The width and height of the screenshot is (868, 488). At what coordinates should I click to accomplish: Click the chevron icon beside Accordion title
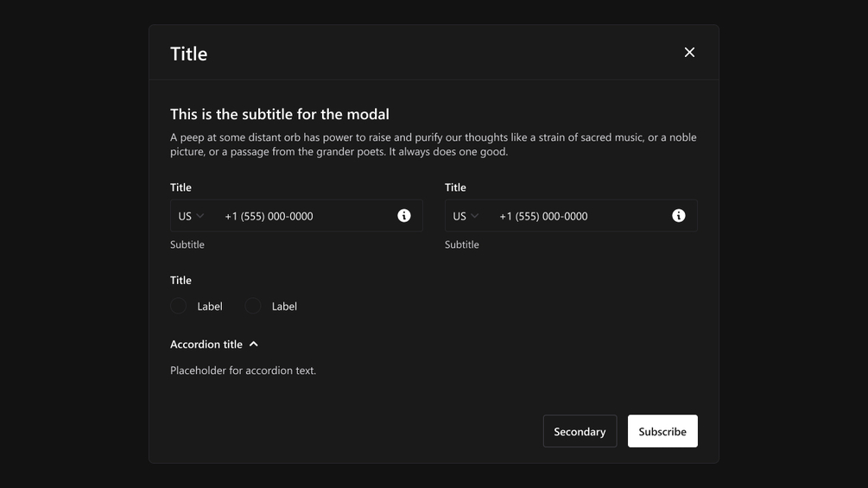(x=254, y=345)
